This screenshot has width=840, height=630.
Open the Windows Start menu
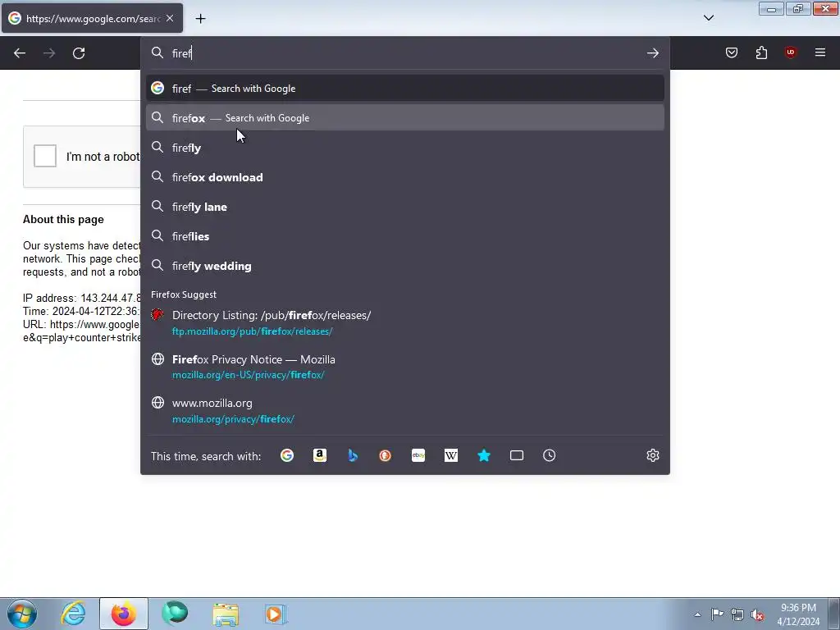click(22, 614)
